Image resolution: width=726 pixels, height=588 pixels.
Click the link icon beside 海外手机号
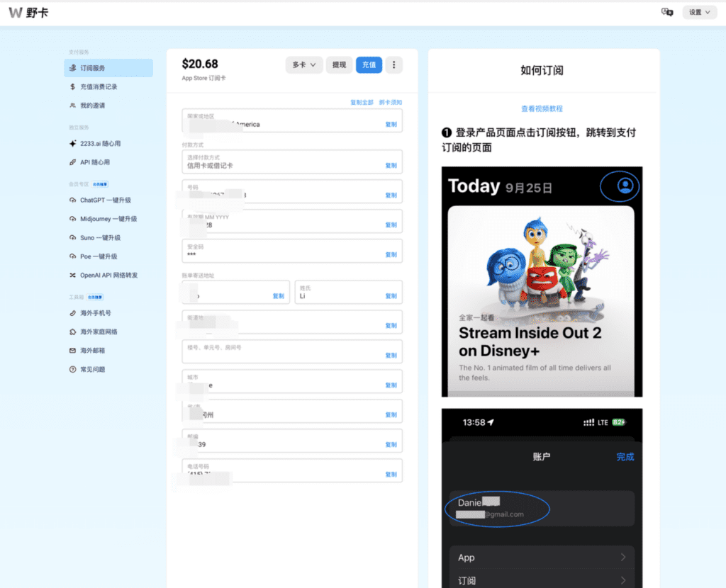tap(73, 313)
